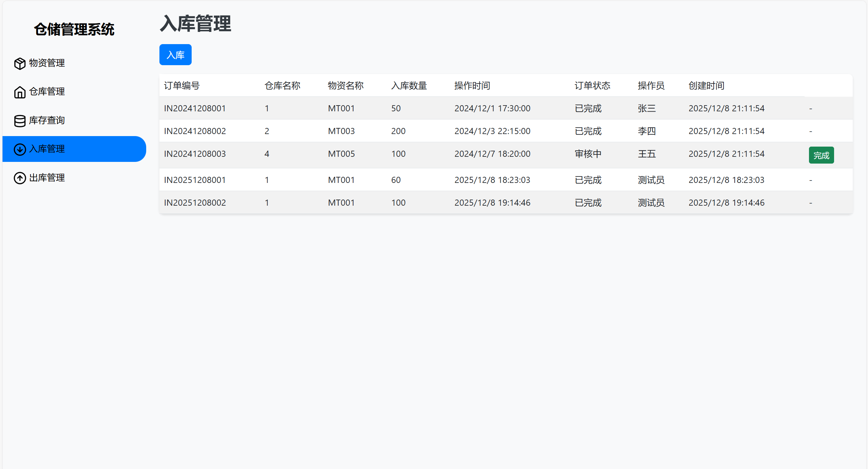Click operator 测试员 in row IN20251208001

pyautogui.click(x=651, y=180)
